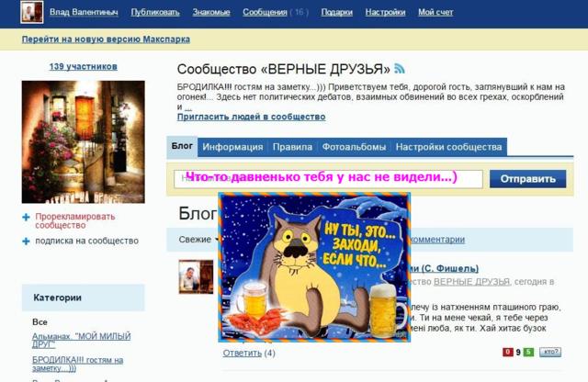The width and height of the screenshot is (588, 382).
Task: Open the RSS feed icon beside the community title
Action: (x=400, y=69)
